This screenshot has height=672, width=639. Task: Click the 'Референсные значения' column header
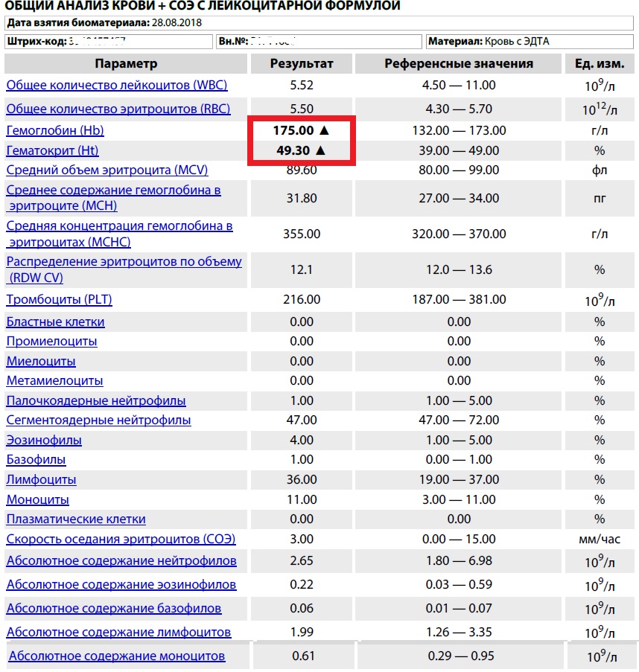point(459,63)
